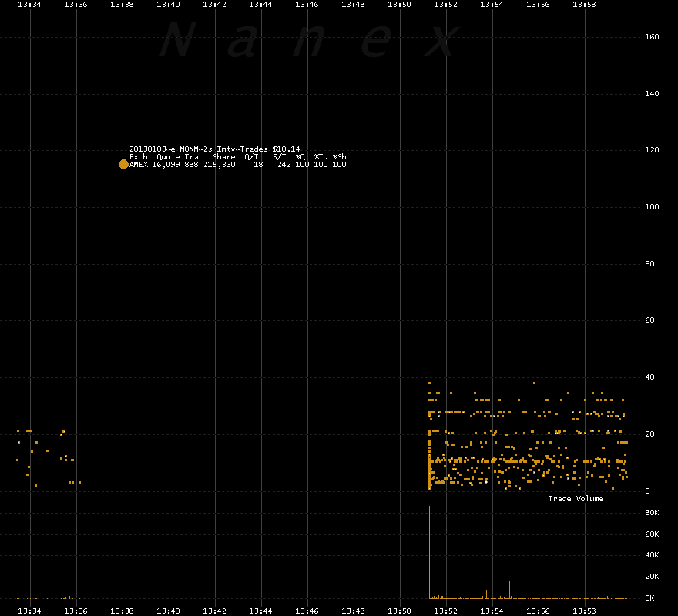Select the legend title '20130103~e_NQNM~2s Intv~Trades $10.14'
Image resolution: width=678 pixels, height=616 pixels.
tap(214, 149)
